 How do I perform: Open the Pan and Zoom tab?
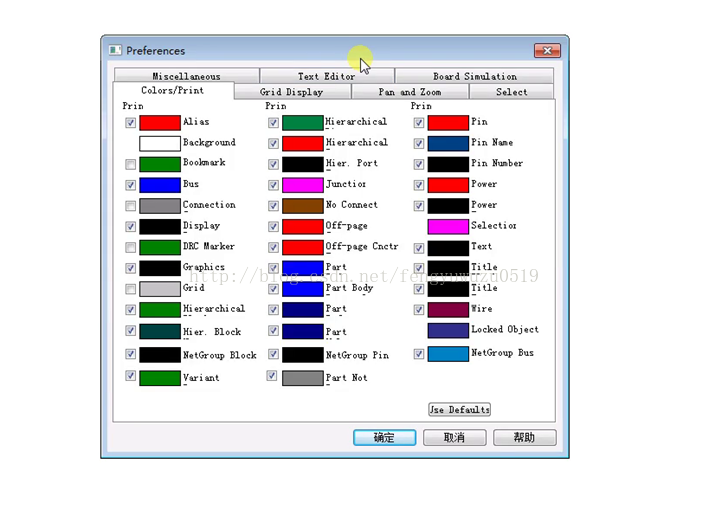[410, 92]
